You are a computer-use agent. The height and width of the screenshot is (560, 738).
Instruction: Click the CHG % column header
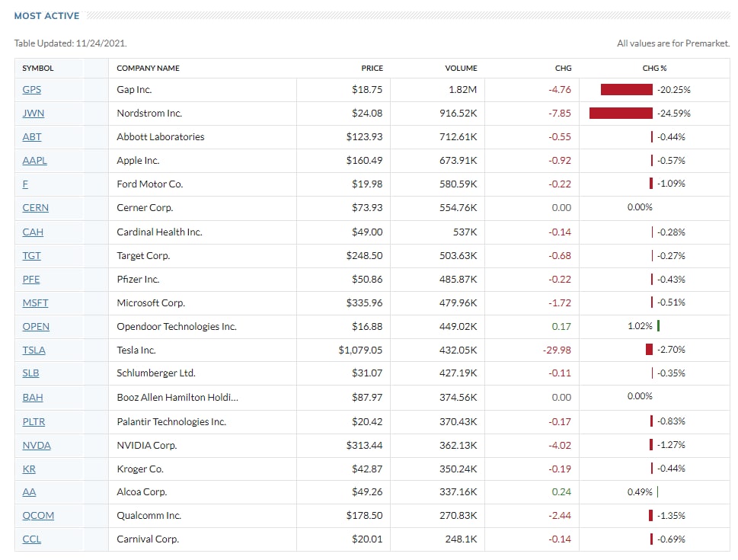click(x=654, y=69)
